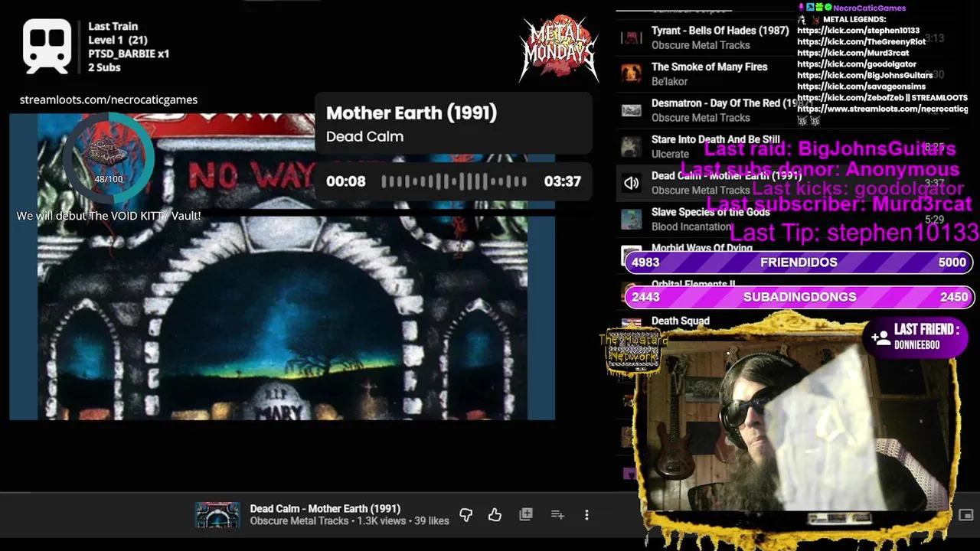The width and height of the screenshot is (980, 551).
Task: Open kick.com/goodolgator link
Action: 856,64
